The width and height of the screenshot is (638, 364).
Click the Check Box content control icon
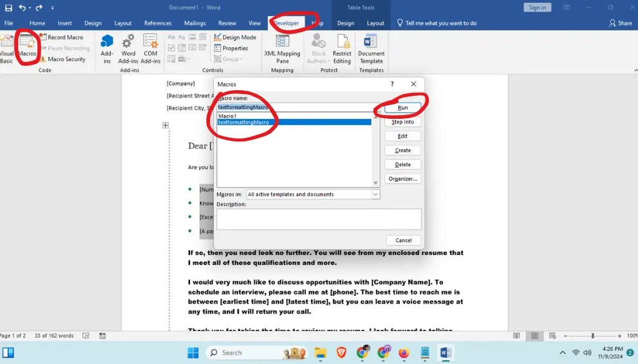click(x=172, y=48)
